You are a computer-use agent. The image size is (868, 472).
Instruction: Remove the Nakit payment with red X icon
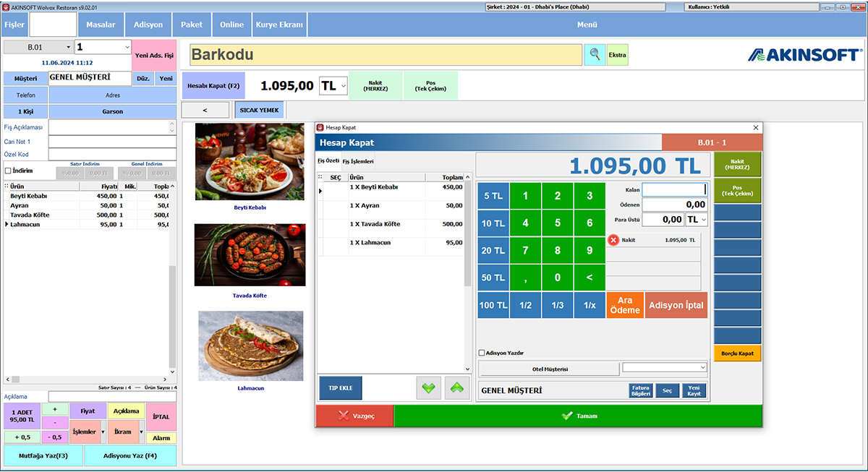[613, 240]
